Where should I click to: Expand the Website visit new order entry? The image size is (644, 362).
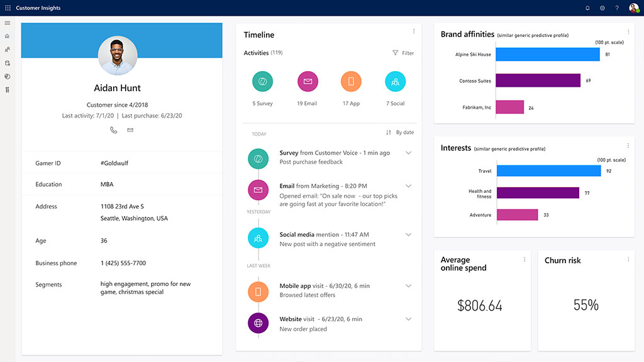409,319
